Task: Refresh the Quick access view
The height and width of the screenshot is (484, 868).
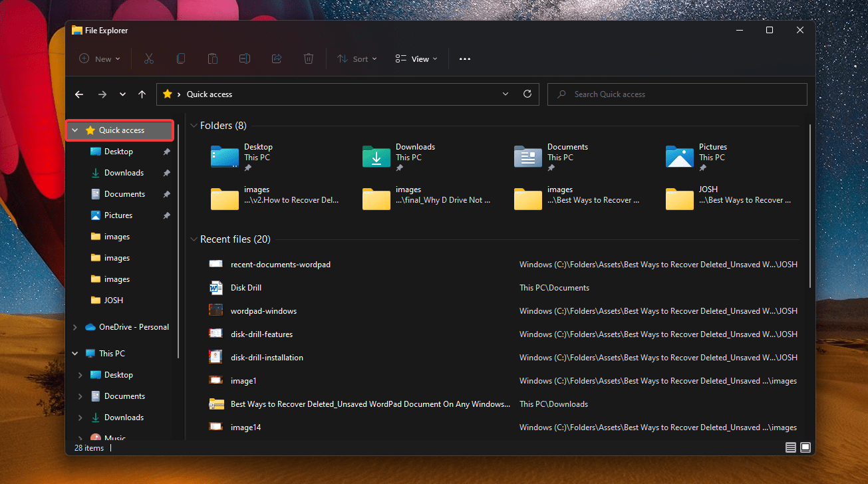Action: pyautogui.click(x=527, y=94)
